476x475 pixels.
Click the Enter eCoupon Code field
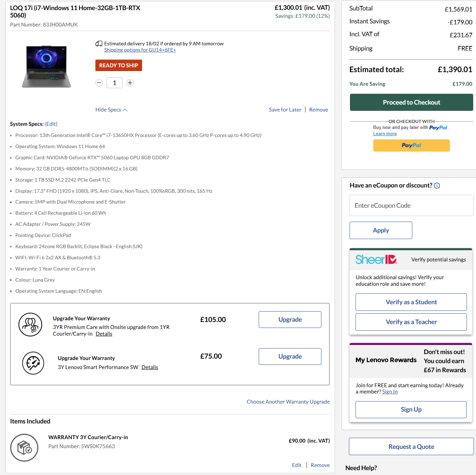411,206
